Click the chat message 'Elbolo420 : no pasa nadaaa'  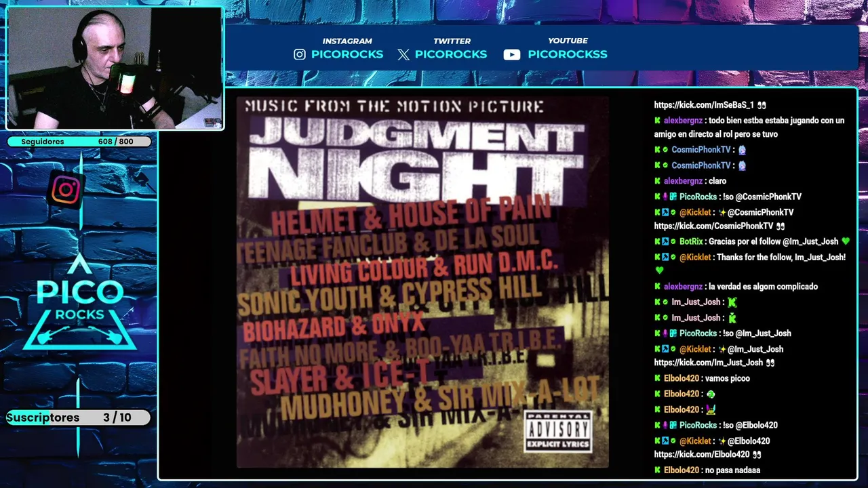tap(707, 470)
